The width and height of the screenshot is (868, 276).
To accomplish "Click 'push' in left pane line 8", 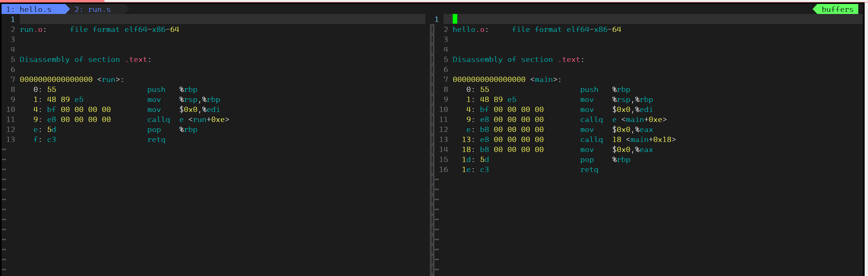I will pyautogui.click(x=156, y=90).
